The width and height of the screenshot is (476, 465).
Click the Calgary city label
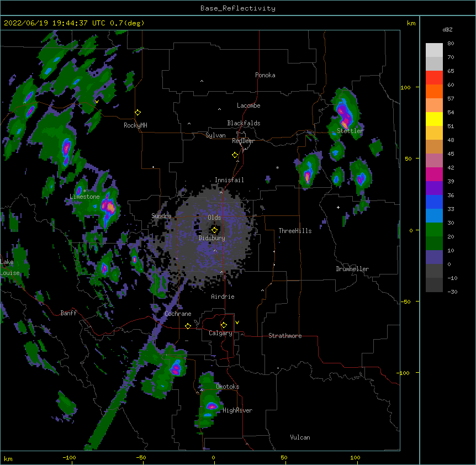pyautogui.click(x=220, y=333)
